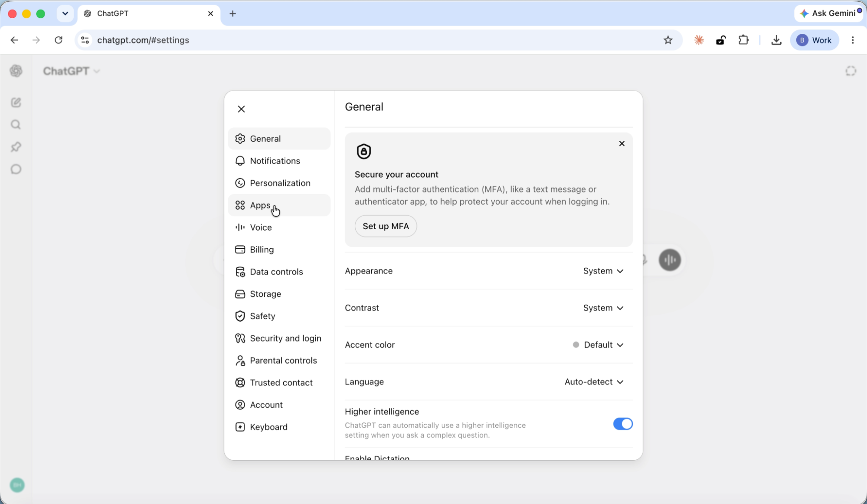Viewport: 867px width, 504px height.
Task: Bookmark this page with the star icon
Action: pos(668,40)
